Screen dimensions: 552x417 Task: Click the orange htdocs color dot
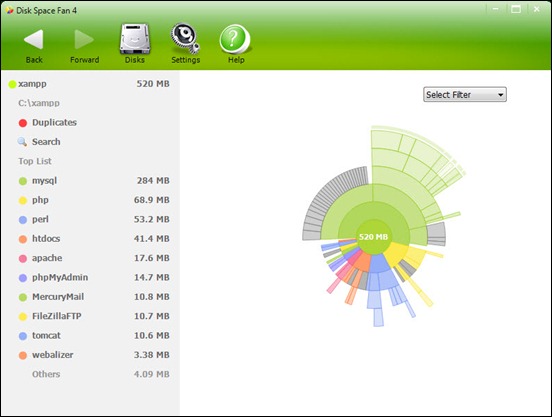[x=23, y=239]
